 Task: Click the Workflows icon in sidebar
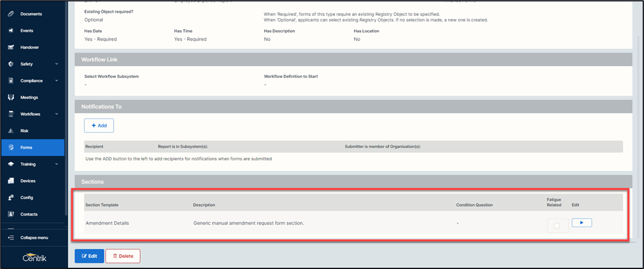click(x=12, y=114)
